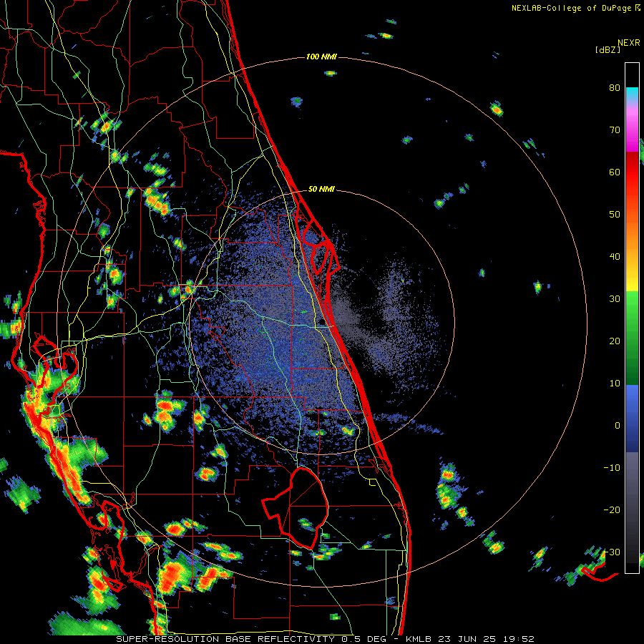Click the 50 NMI range ring label

321,190
